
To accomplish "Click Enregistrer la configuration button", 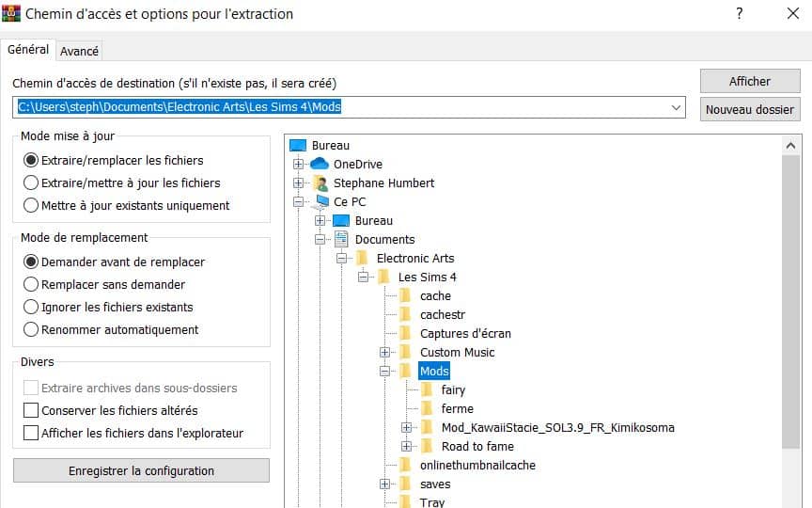I will (141, 470).
